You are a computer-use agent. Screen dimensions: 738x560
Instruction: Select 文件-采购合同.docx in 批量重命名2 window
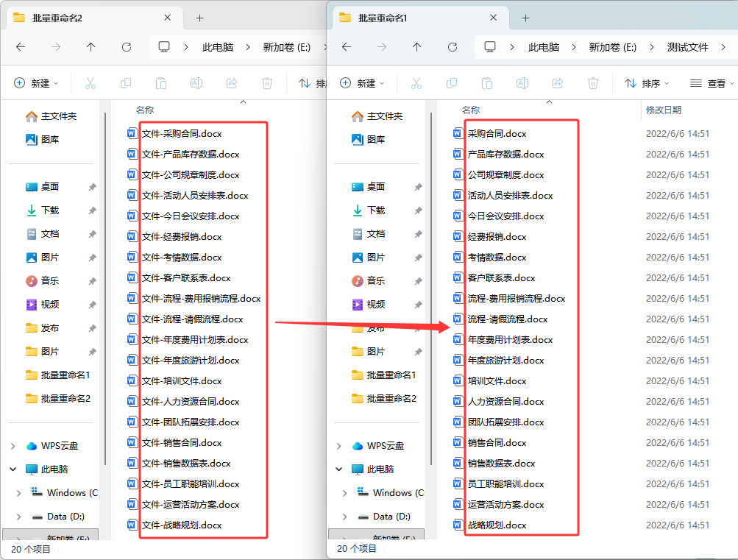point(182,134)
